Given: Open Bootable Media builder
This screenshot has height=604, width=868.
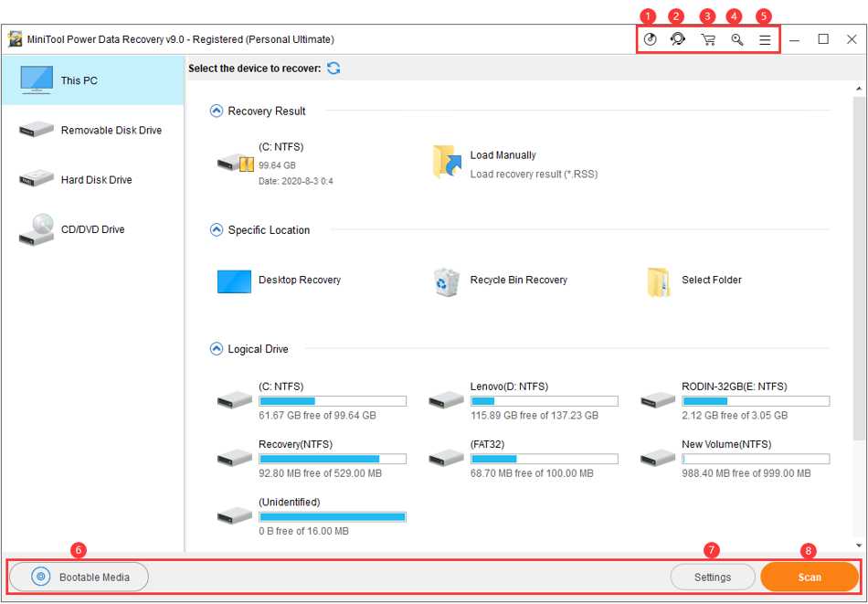Looking at the screenshot, I should 79,577.
